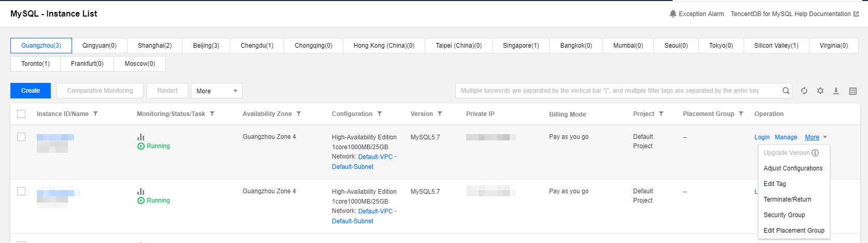Open the settings gear icon
This screenshot has width=868, height=243.
point(820,91)
